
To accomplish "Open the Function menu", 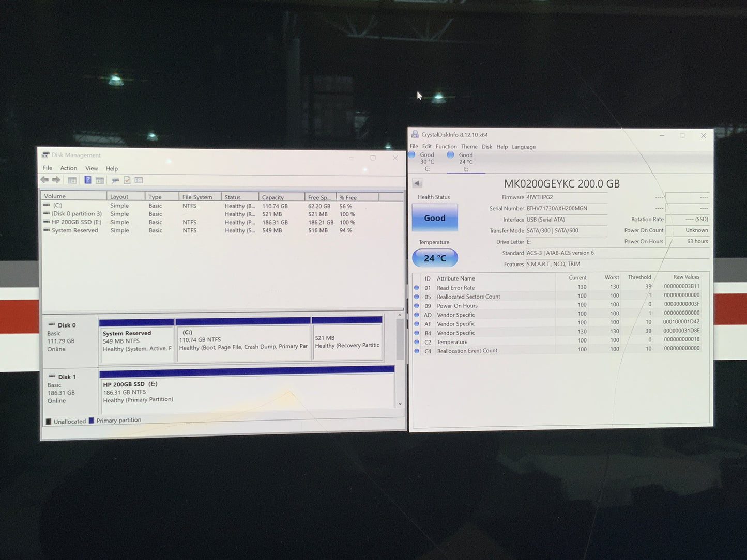I will point(446,146).
